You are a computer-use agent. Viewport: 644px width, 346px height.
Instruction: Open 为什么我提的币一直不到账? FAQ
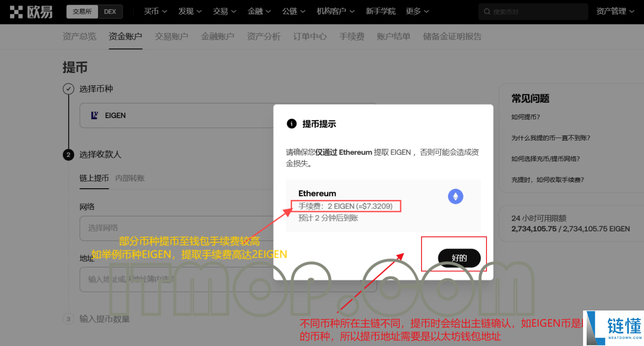tap(551, 138)
